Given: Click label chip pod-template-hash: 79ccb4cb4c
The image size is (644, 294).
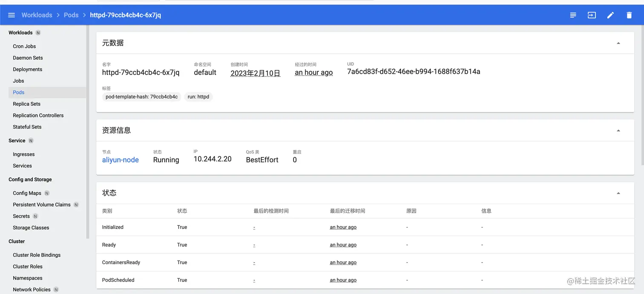Looking at the screenshot, I should pyautogui.click(x=142, y=97).
